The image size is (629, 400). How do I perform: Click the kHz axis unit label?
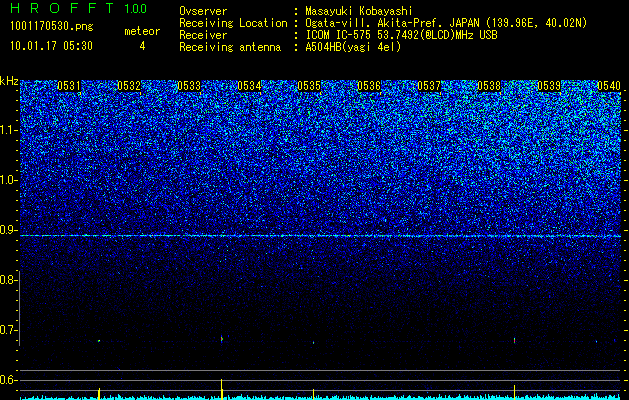(9, 81)
